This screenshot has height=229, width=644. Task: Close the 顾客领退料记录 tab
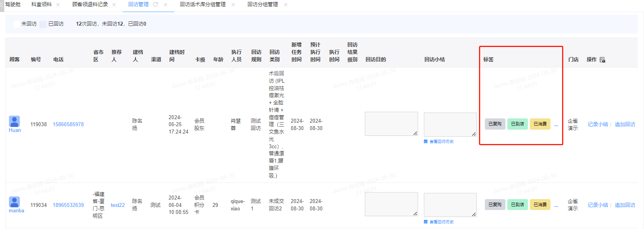tap(114, 5)
